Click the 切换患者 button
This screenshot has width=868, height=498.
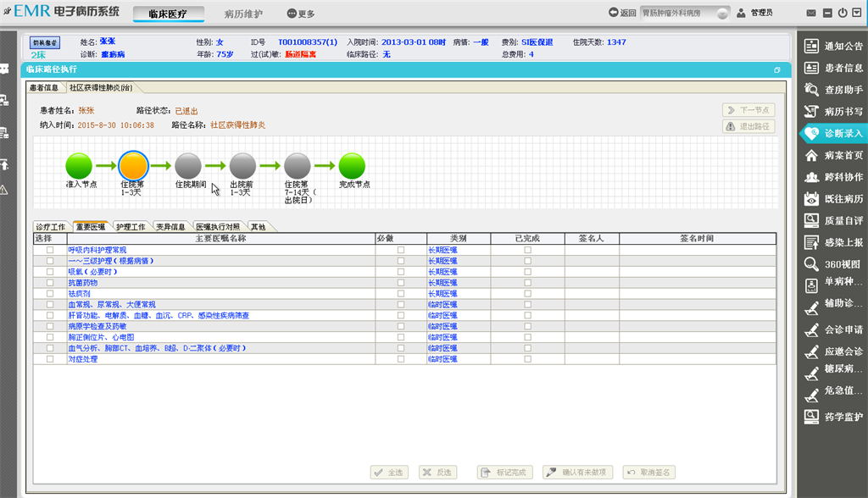click(x=45, y=42)
